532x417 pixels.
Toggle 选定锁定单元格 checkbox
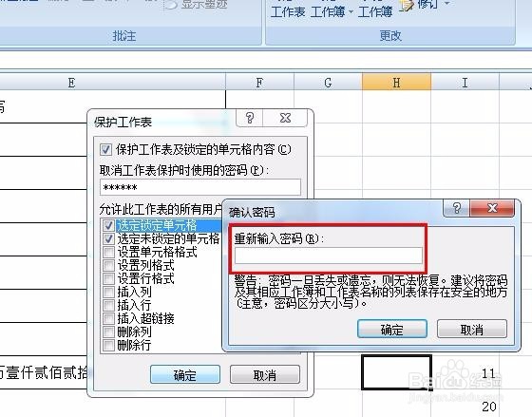pos(108,225)
